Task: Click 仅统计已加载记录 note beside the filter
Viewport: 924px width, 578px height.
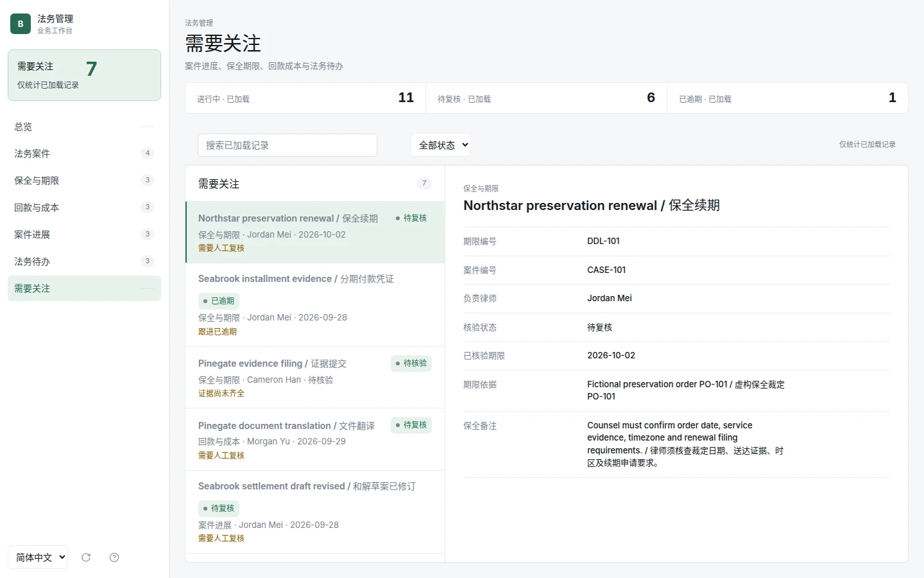Action: (x=868, y=144)
